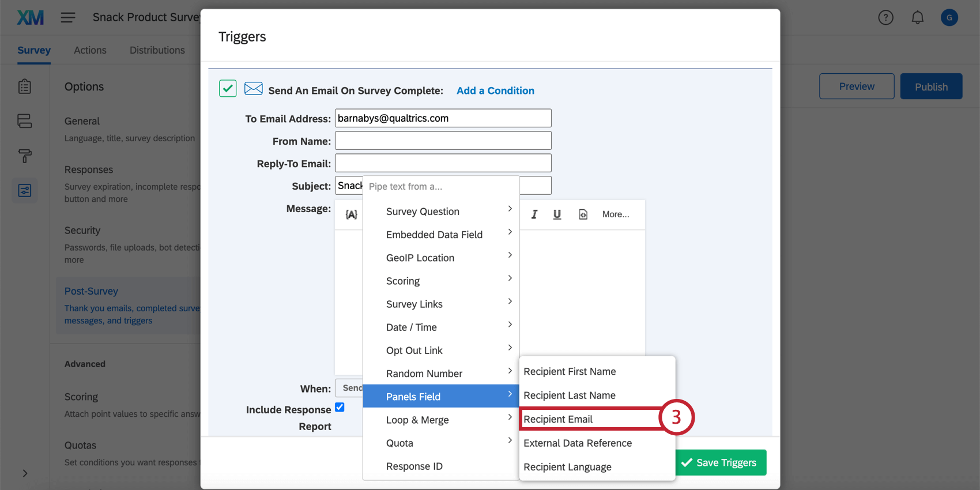Apply italic formatting in message toolbar
Image resolution: width=980 pixels, height=490 pixels.
(x=534, y=214)
